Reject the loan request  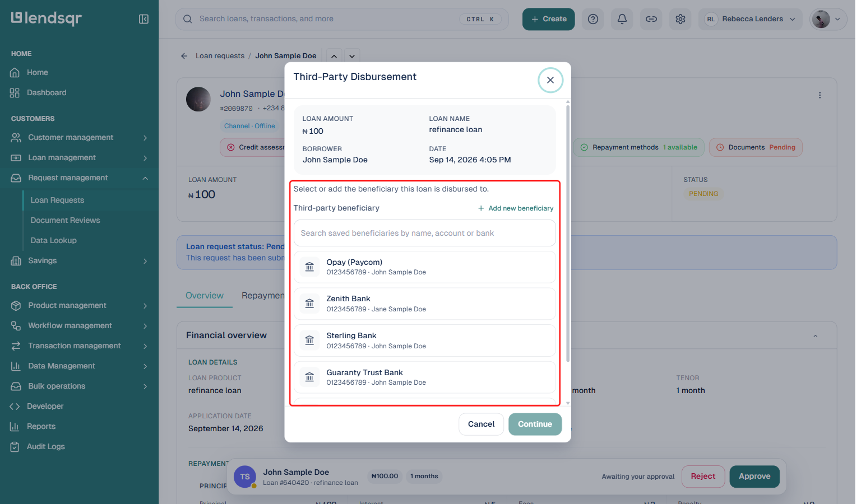pos(703,477)
